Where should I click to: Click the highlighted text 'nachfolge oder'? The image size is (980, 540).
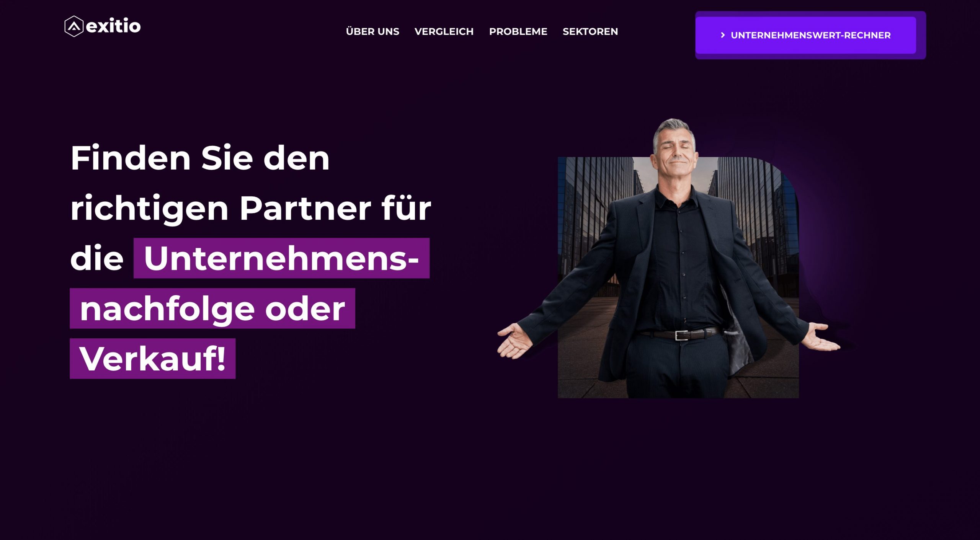click(x=212, y=308)
